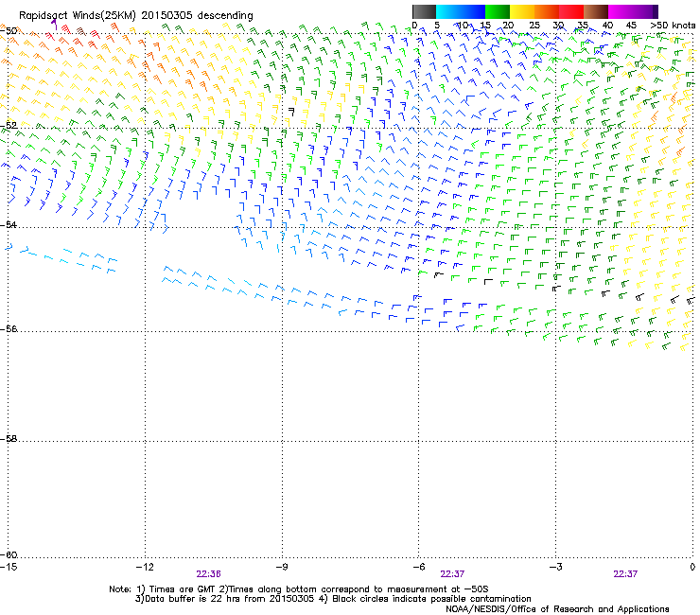Click the purple '22:36' time stamp
This screenshot has width=700, height=615.
(208, 574)
